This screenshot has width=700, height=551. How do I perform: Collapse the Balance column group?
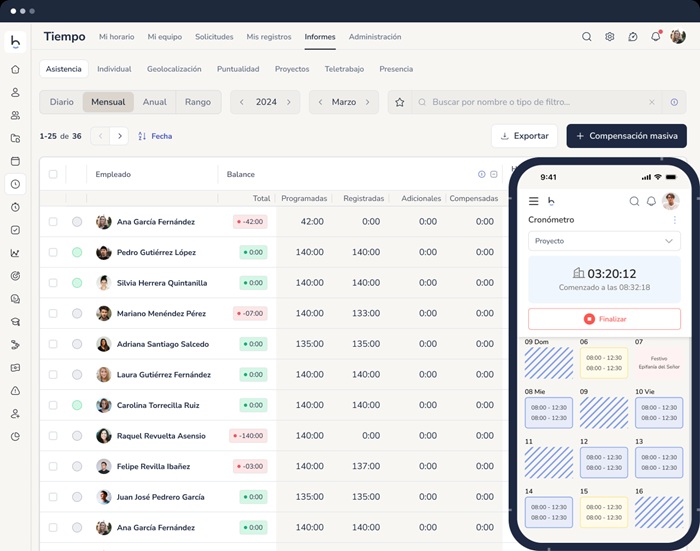click(494, 174)
